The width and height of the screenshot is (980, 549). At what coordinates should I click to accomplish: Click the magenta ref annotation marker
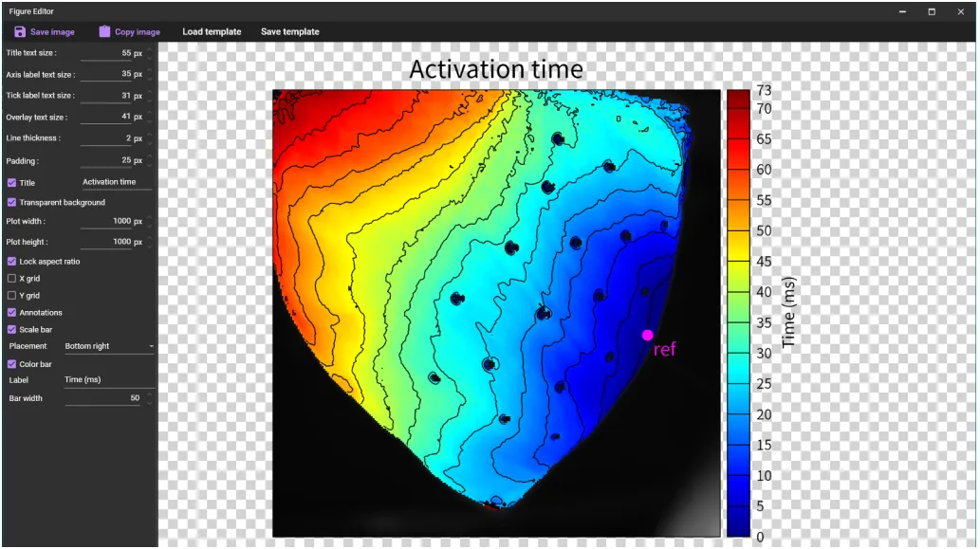tap(647, 335)
